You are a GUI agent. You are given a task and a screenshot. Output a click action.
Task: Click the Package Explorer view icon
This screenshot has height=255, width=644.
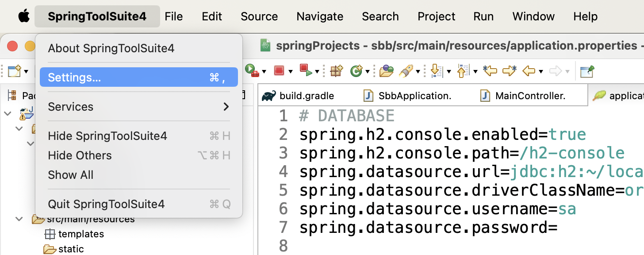click(13, 96)
